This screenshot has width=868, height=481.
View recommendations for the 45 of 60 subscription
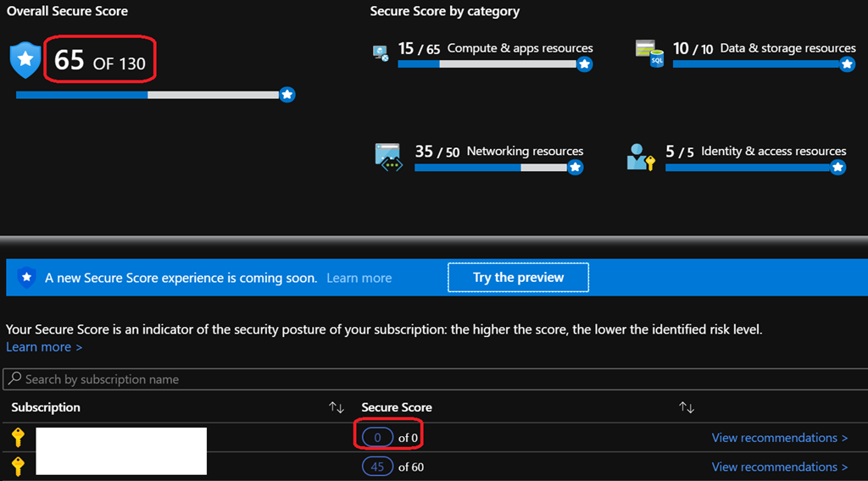coord(779,467)
